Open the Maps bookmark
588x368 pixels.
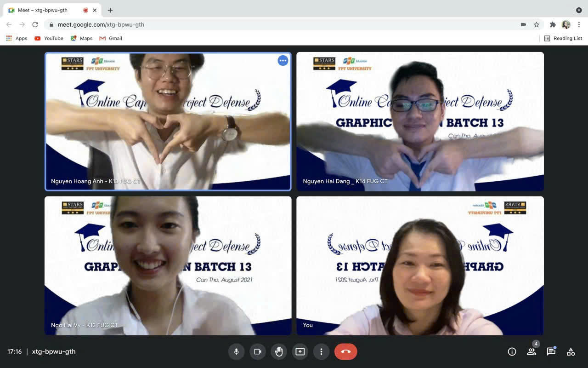click(81, 38)
